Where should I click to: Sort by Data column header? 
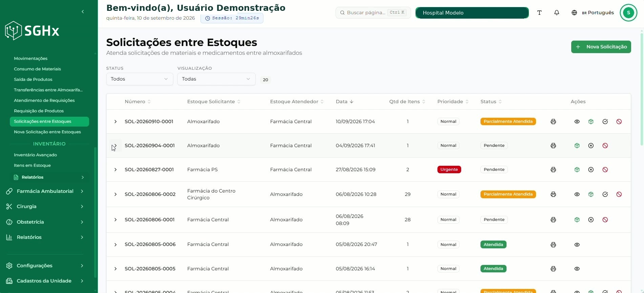pyautogui.click(x=344, y=102)
